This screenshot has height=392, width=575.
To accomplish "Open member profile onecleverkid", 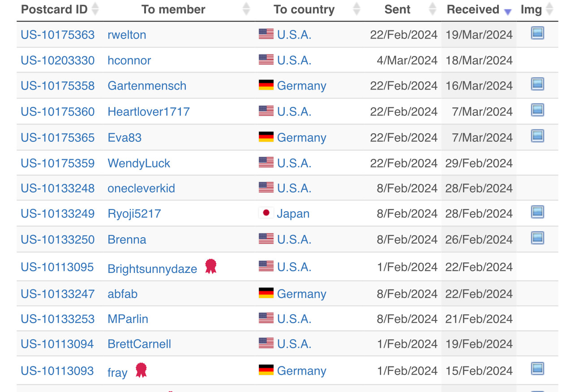I will tap(141, 188).
